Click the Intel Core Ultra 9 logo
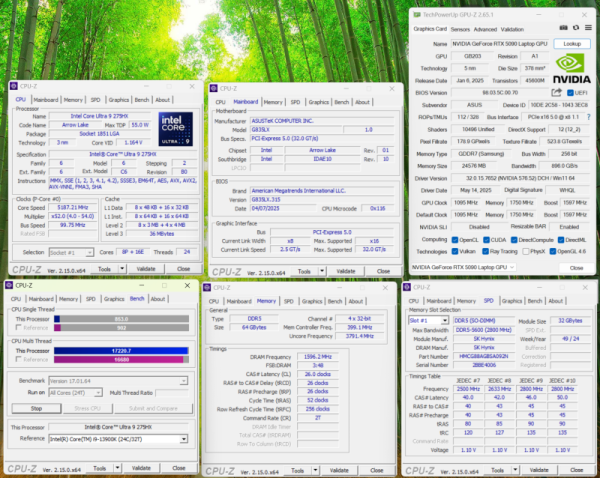The height and width of the screenshot is (478, 600). [x=176, y=129]
